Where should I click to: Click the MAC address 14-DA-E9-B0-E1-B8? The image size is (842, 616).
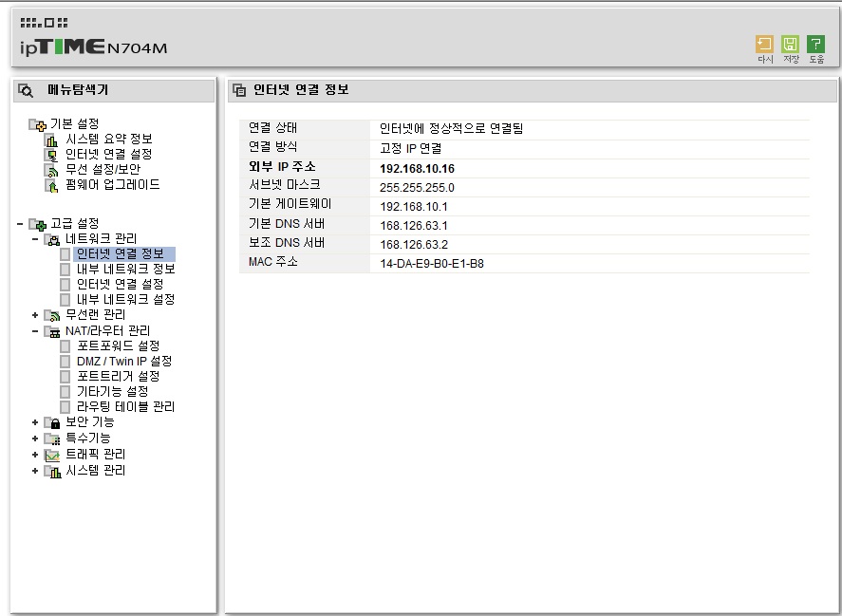point(432,264)
